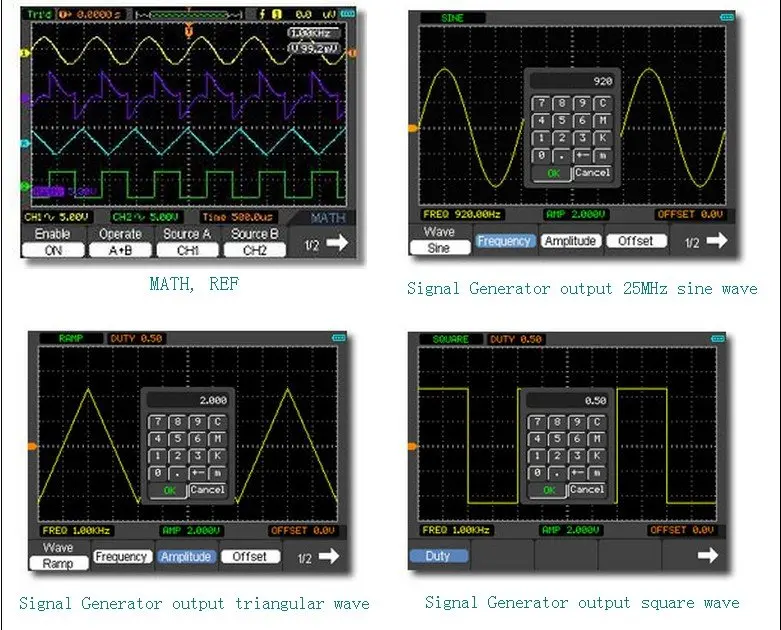Toggle plus-minus sign key on Square keypad
This screenshot has width=781, height=630.
click(577, 473)
